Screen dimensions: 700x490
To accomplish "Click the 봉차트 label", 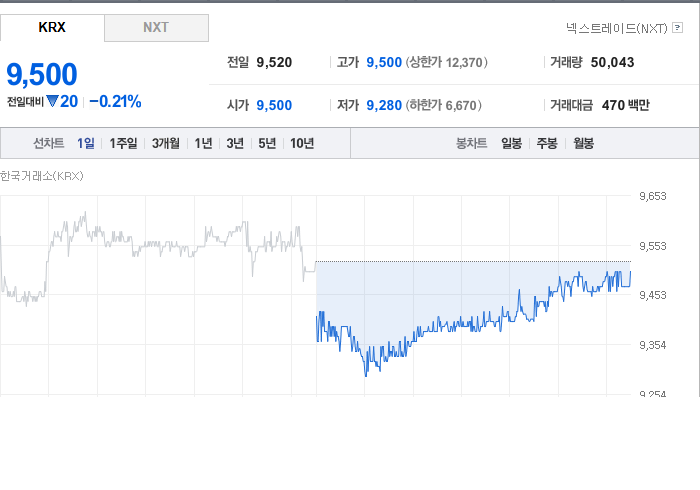I will pyautogui.click(x=471, y=143).
